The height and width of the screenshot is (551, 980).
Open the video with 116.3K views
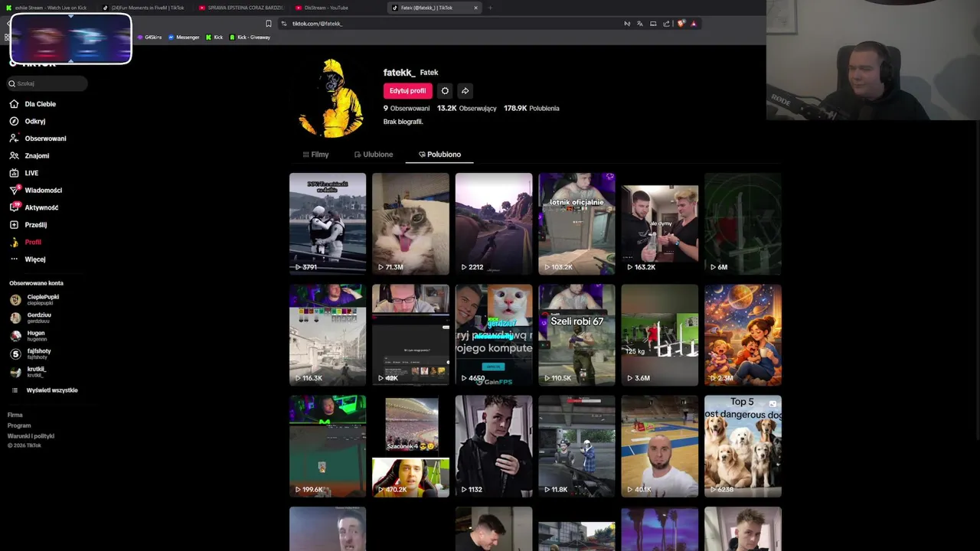(328, 335)
